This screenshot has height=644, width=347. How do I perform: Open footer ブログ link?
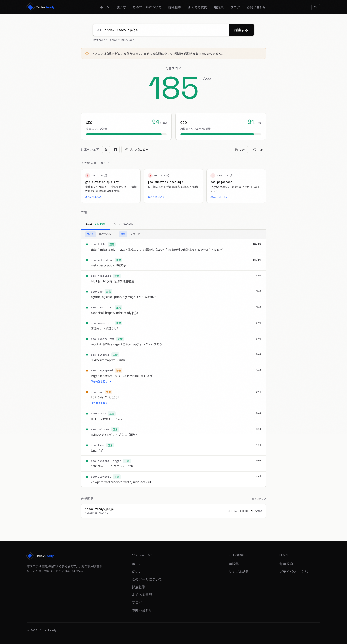137,603
